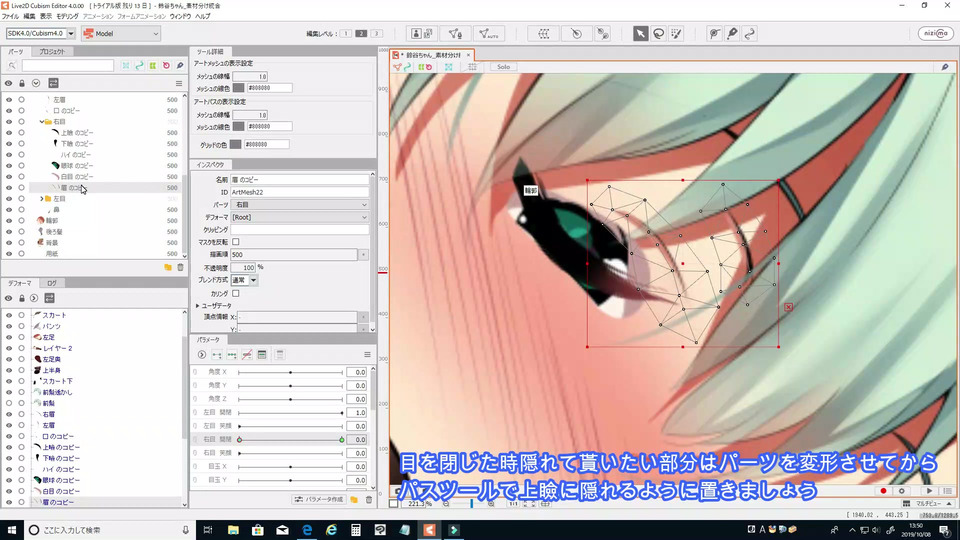Toggle the grid display icon in canvas toolbar
Image resolution: width=960 pixels, height=540 pixels.
click(473, 67)
